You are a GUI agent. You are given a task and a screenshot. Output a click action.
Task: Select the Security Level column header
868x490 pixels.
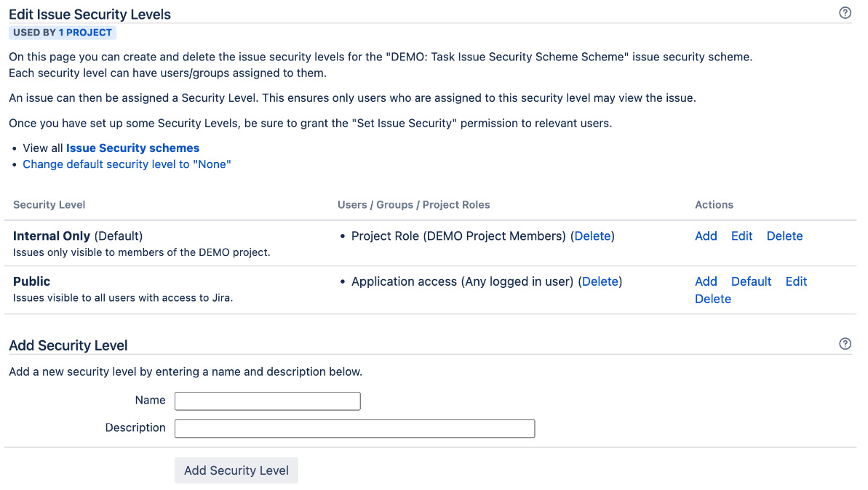point(49,204)
